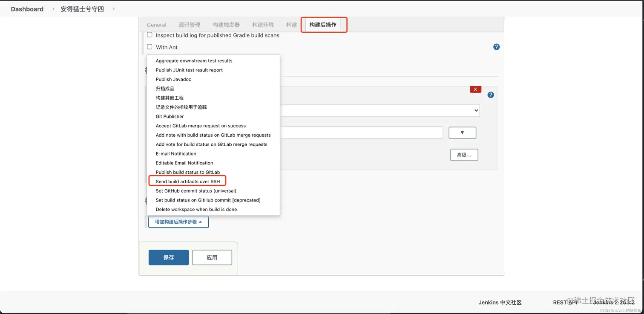Switch to the 构建触发器 tab
The image size is (644, 314).
(226, 25)
